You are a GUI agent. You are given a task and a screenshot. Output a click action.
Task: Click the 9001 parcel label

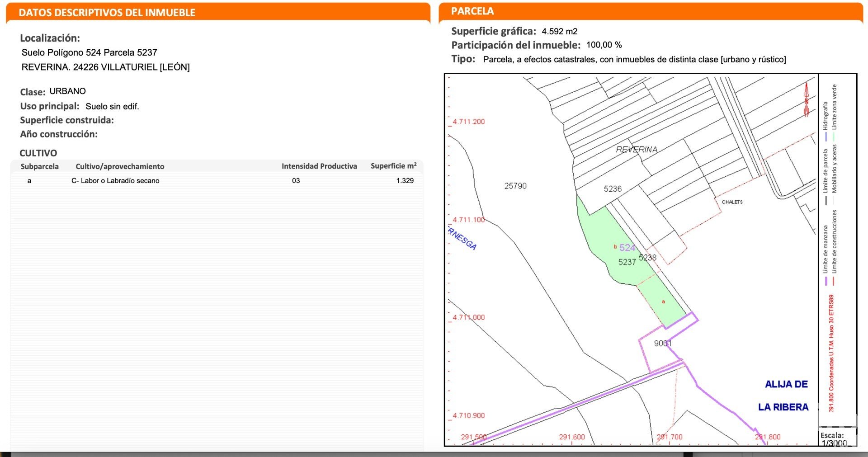pos(662,344)
